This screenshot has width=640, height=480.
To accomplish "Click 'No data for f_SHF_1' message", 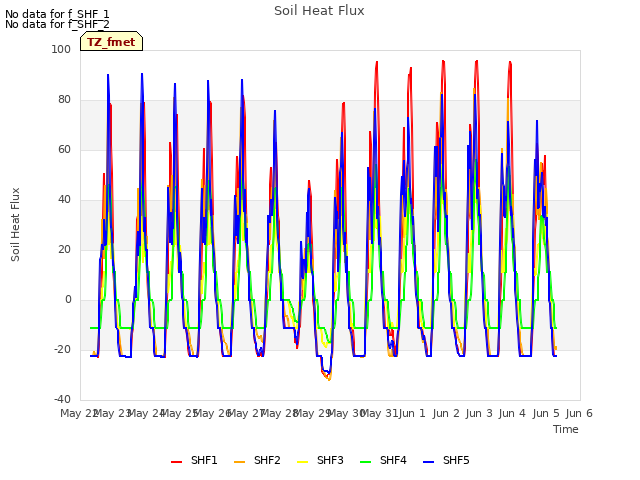I will [x=57, y=14].
